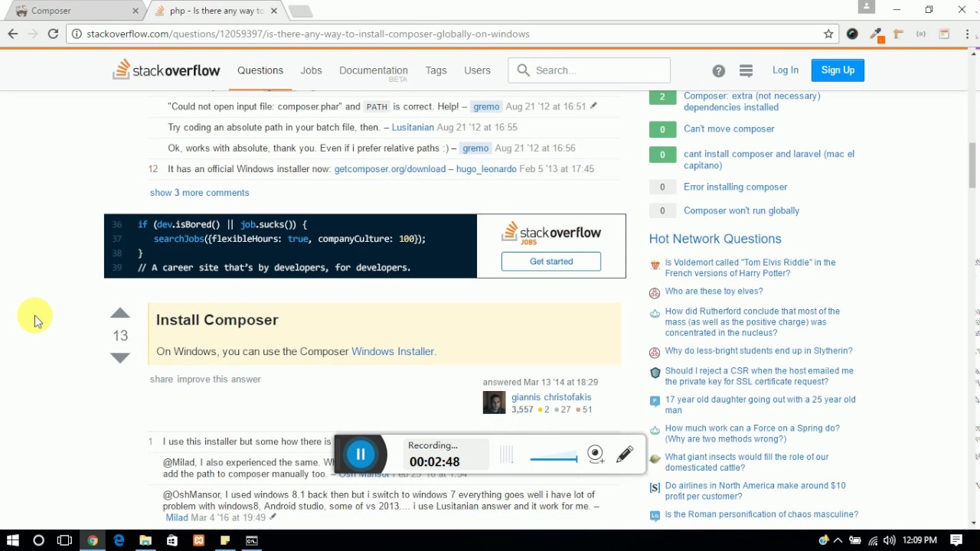Open File Explorer from the taskbar
Viewport: 980px width, 551px height.
tap(145, 540)
